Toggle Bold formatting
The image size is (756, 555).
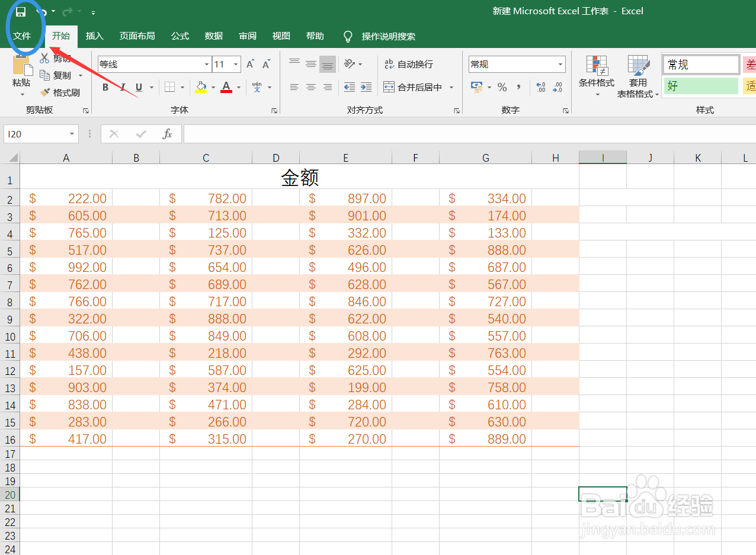tap(105, 87)
